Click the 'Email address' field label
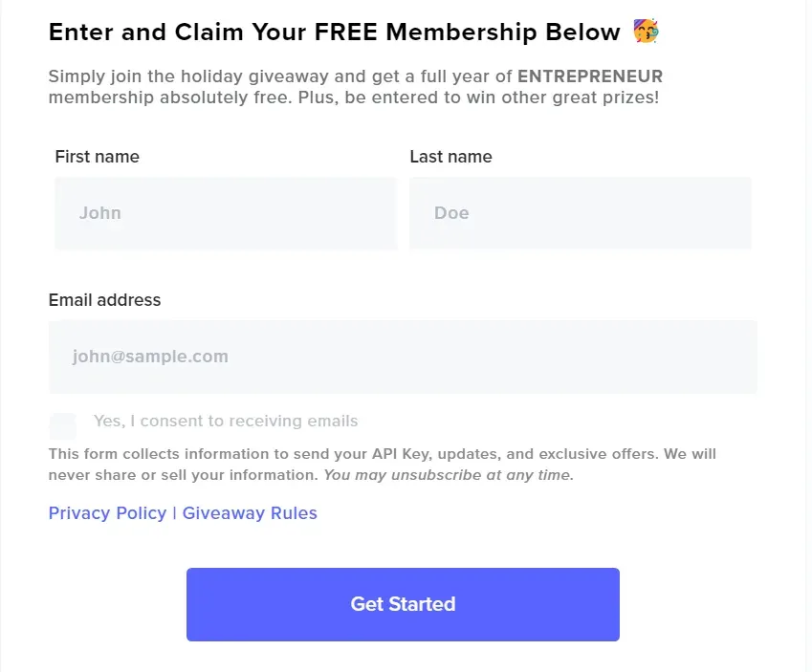The image size is (812, 672). (x=104, y=300)
